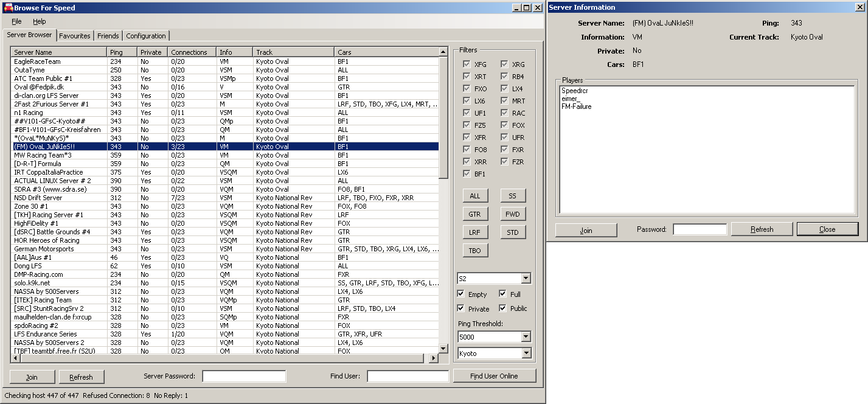Click the SS car filter button
Screen dimensions: 868x404
pos(513,196)
